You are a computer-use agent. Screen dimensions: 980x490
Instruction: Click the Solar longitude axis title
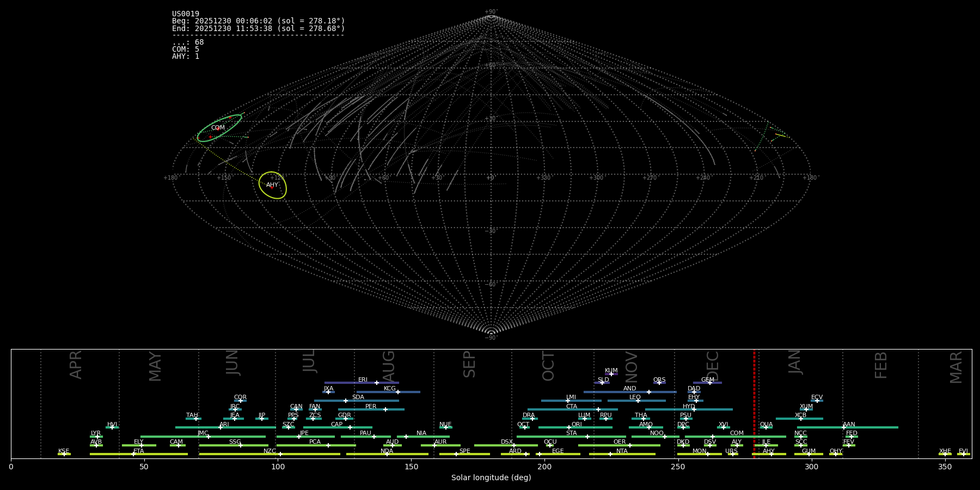point(491,478)
